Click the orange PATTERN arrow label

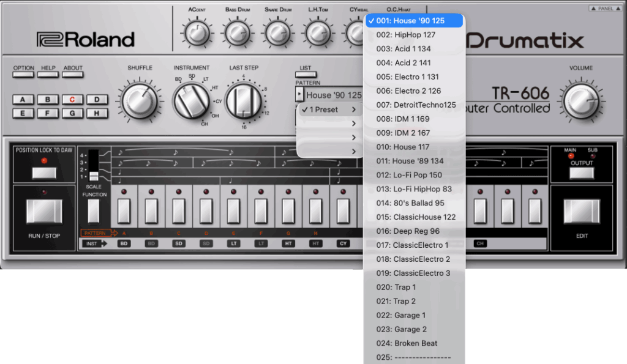(x=99, y=233)
